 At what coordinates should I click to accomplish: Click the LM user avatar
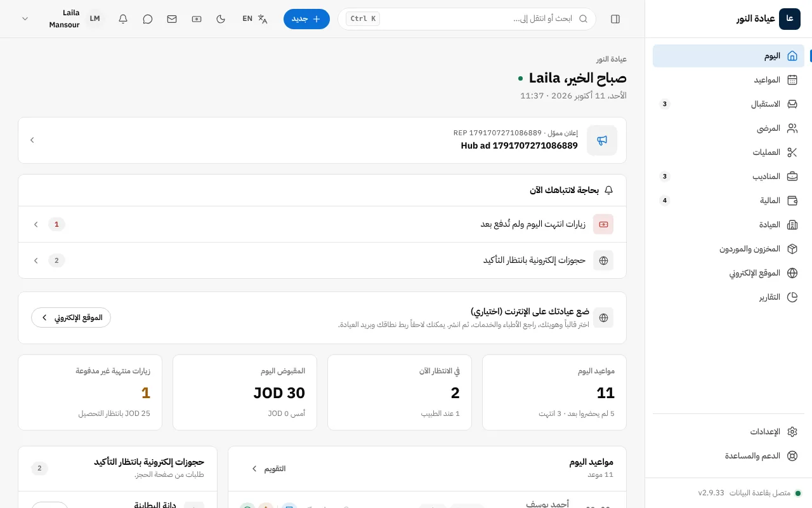pos(95,19)
